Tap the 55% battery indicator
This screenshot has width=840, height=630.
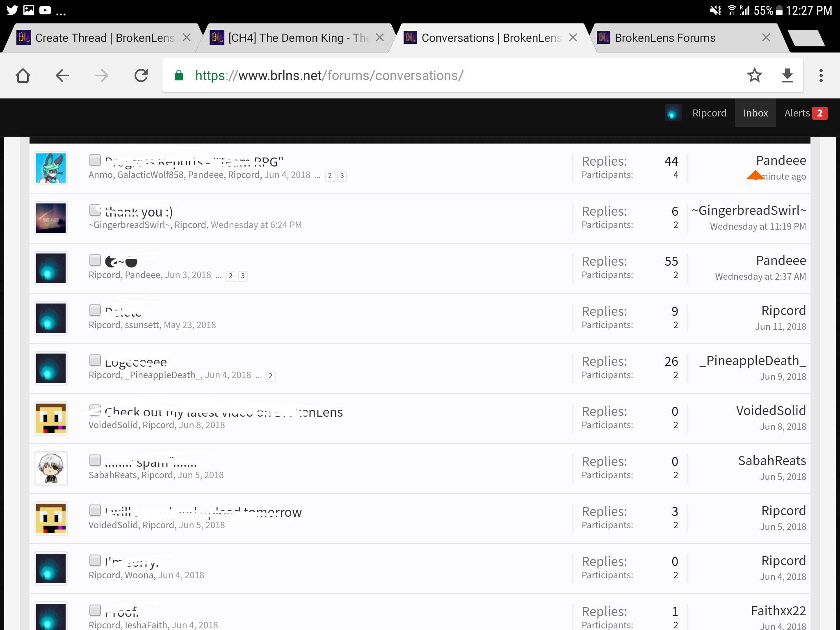tap(768, 10)
